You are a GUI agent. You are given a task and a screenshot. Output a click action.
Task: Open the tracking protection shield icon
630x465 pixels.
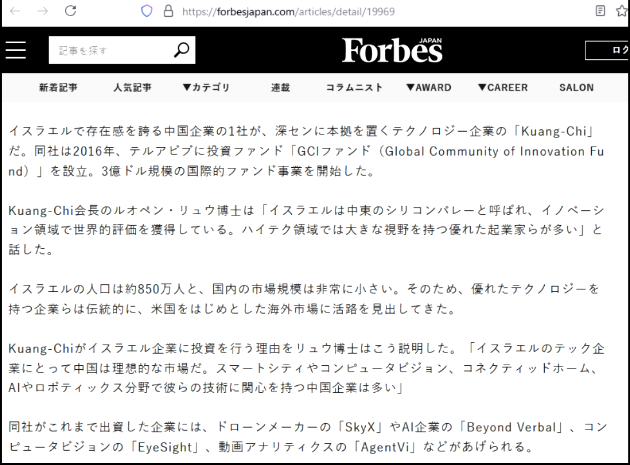[148, 13]
